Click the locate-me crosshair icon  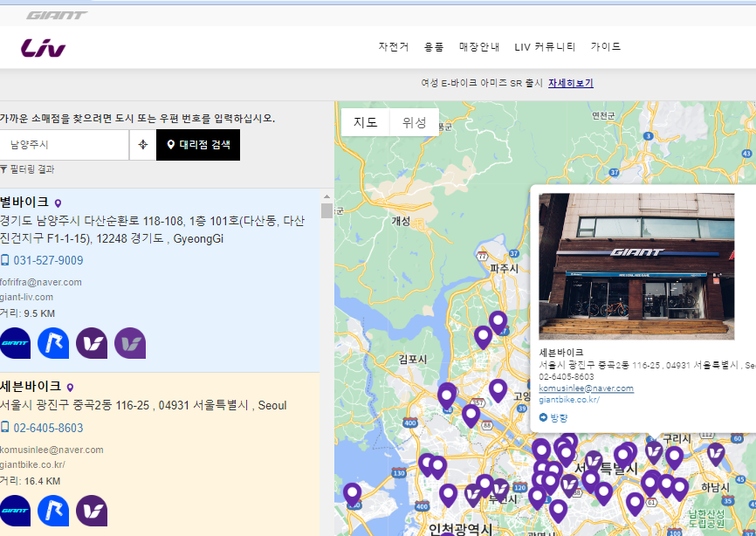[142, 145]
